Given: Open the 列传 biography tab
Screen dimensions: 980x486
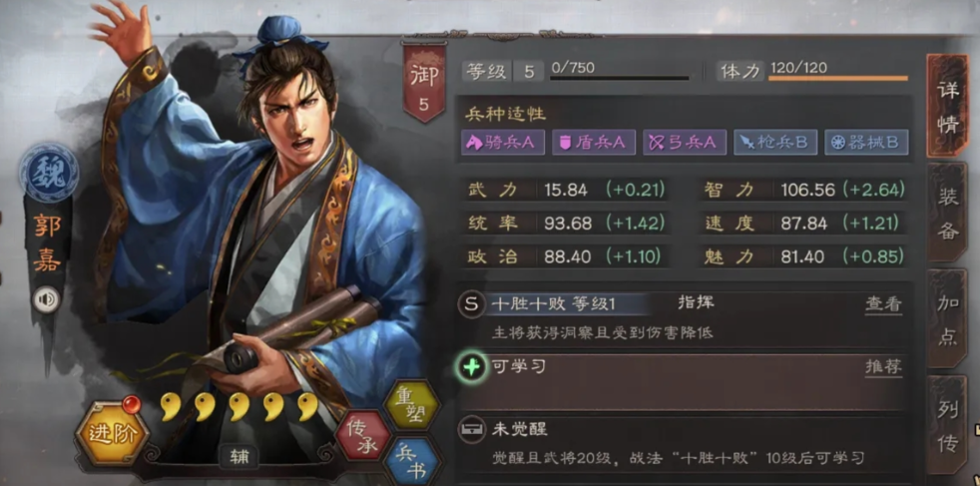Looking at the screenshot, I should [x=947, y=425].
